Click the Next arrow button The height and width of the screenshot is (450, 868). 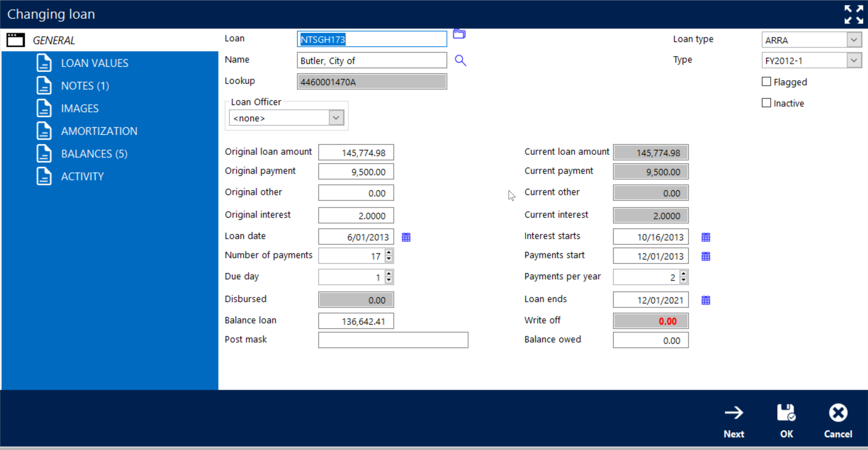734,413
